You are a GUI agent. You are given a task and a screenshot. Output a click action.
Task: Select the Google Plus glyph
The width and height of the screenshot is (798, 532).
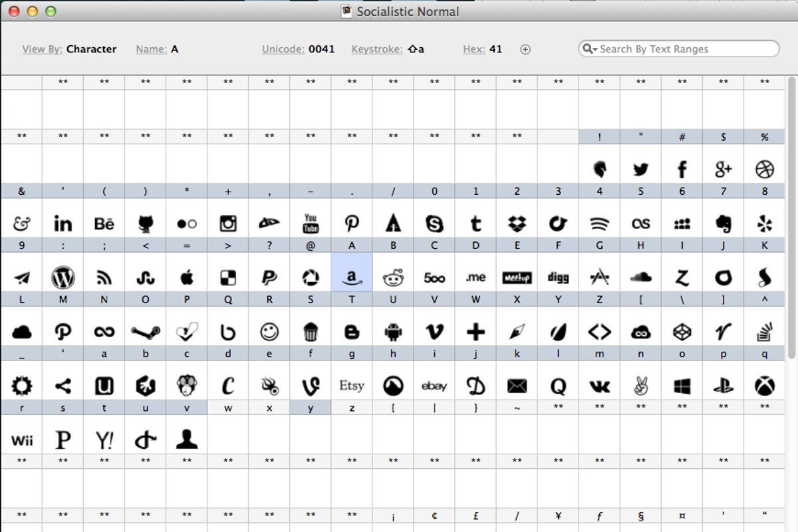point(723,170)
